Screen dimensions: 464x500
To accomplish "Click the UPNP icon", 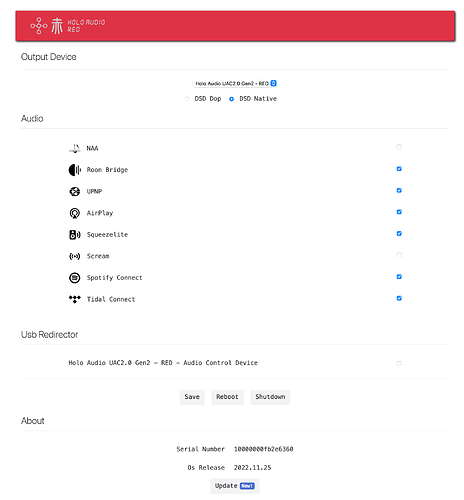I will tap(75, 191).
